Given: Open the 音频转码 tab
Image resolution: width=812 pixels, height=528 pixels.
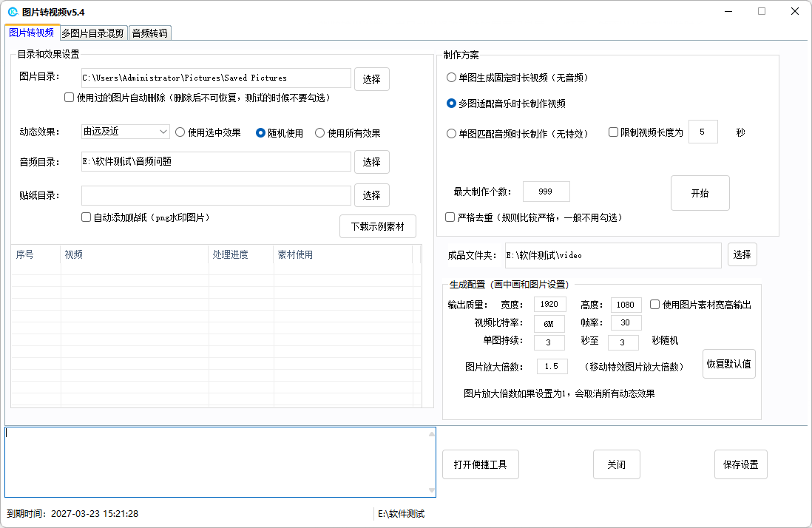Looking at the screenshot, I should click(149, 33).
